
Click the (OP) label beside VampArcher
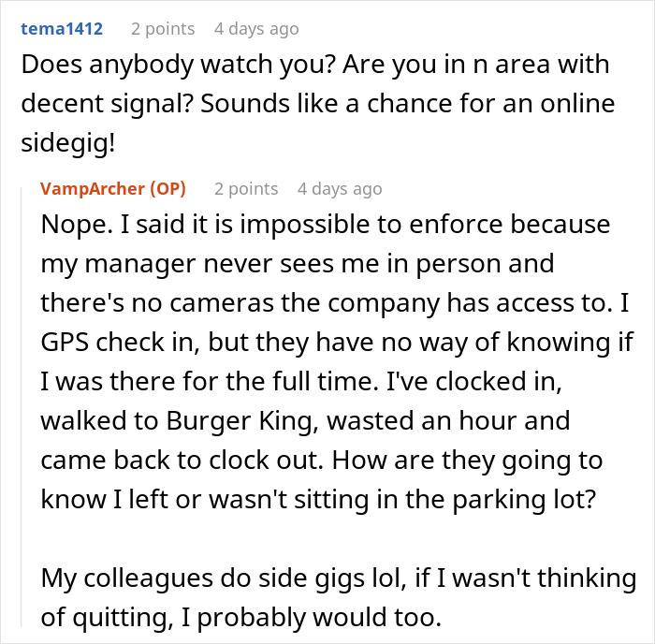point(167,189)
